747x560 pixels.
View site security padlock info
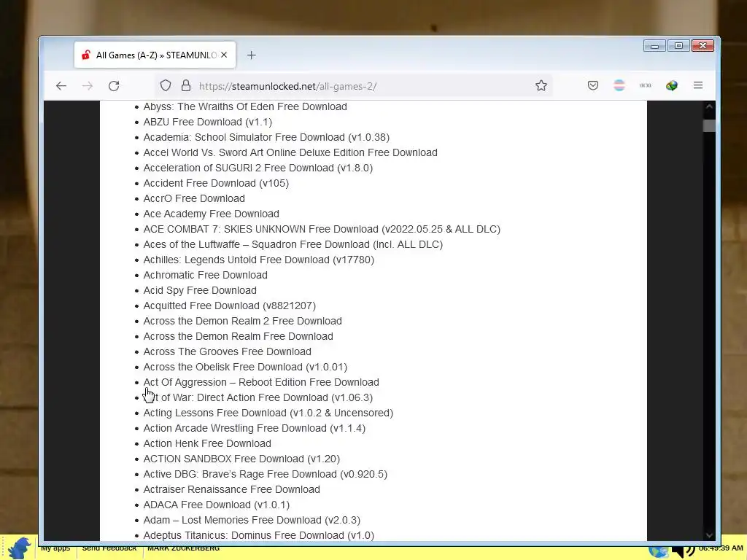pos(186,86)
